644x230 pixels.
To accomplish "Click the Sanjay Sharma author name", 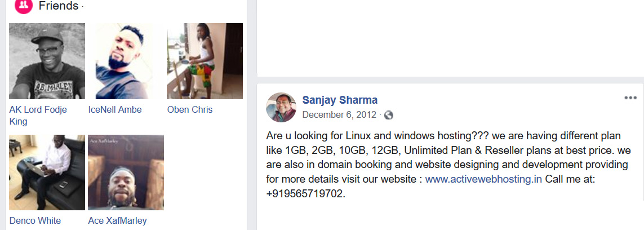I will (x=340, y=100).
